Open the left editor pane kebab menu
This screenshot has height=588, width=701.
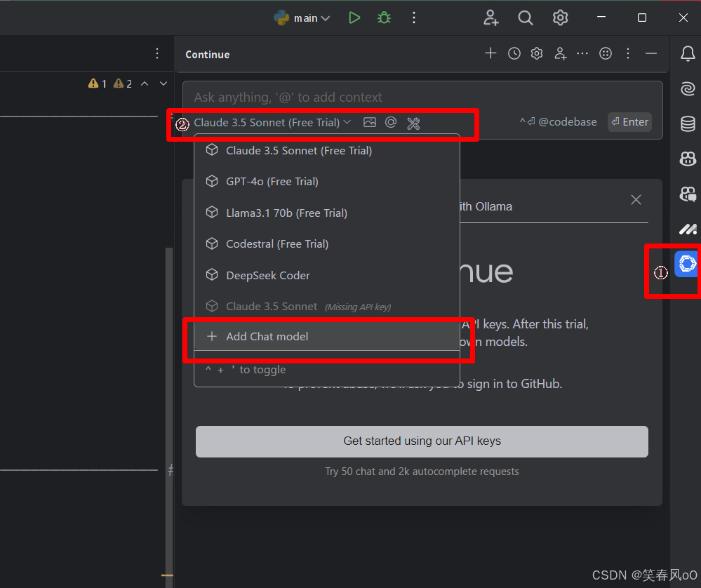[x=157, y=53]
